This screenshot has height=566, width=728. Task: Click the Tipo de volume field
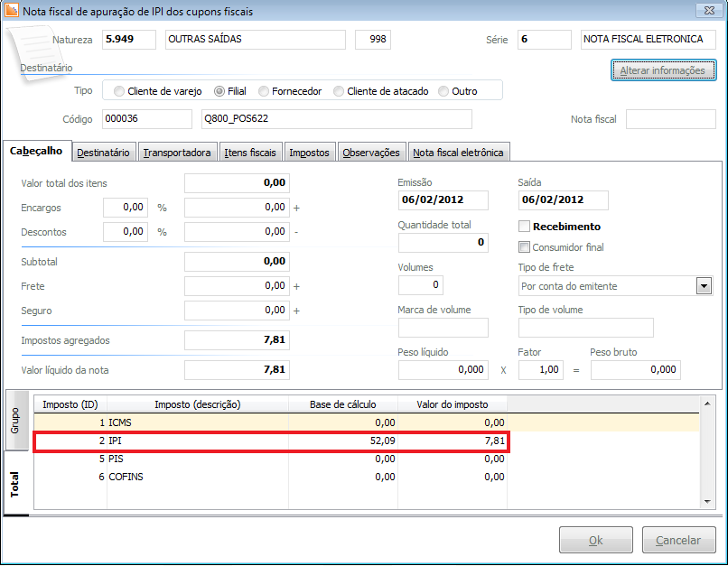pos(586,328)
